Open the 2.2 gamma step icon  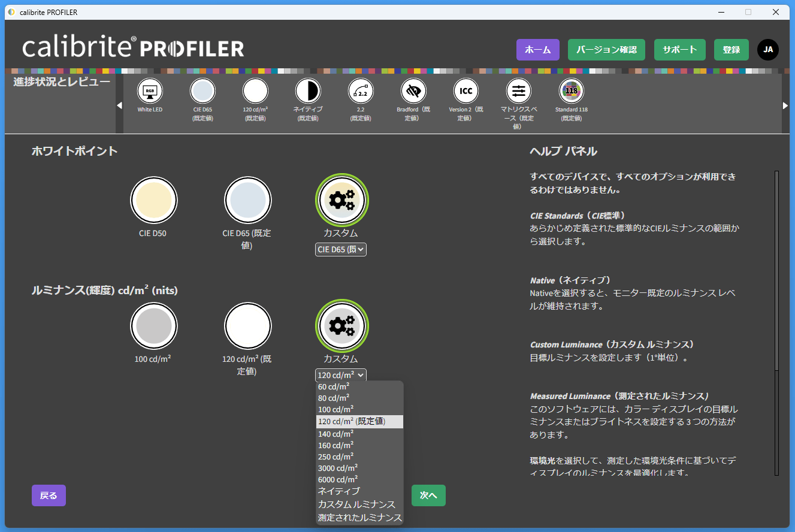click(361, 91)
